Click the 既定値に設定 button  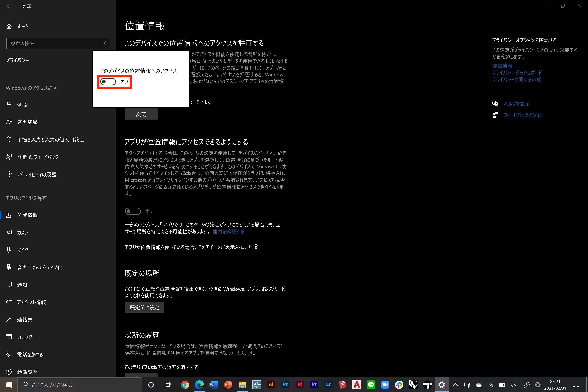(144, 307)
